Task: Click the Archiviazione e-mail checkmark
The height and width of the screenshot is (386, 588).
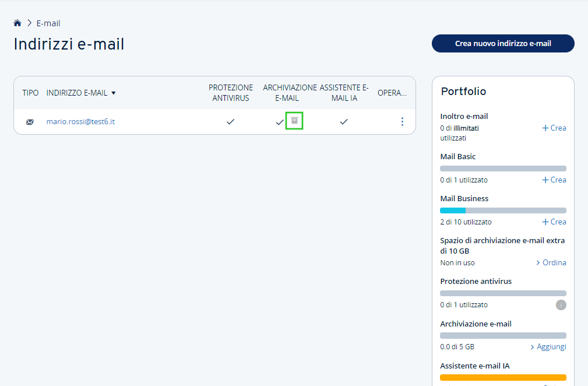Action: [x=279, y=122]
